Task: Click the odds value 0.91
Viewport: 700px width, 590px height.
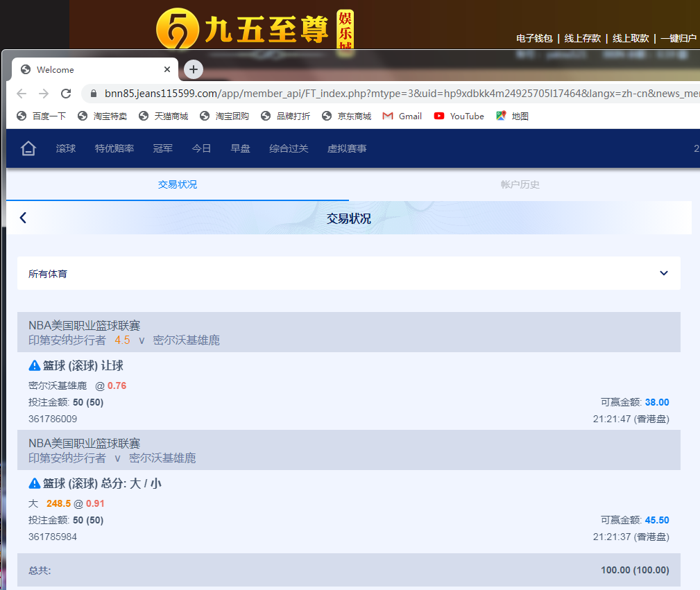Action: coord(95,503)
